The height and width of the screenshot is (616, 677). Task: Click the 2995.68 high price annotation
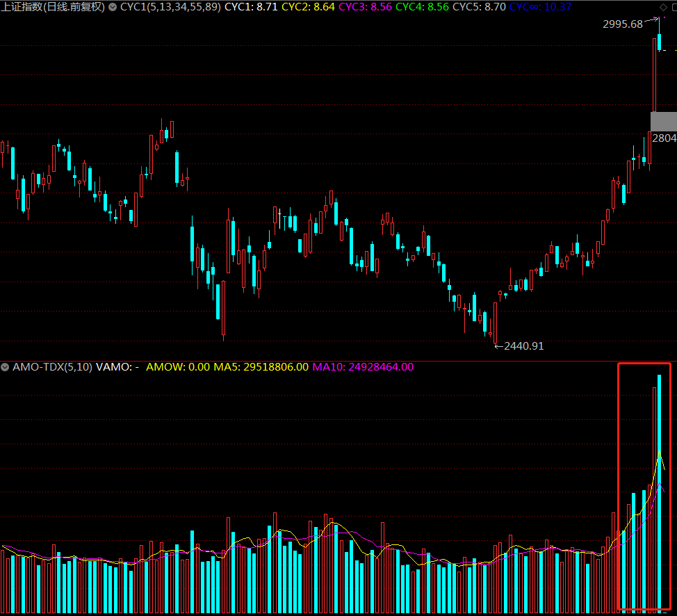622,24
